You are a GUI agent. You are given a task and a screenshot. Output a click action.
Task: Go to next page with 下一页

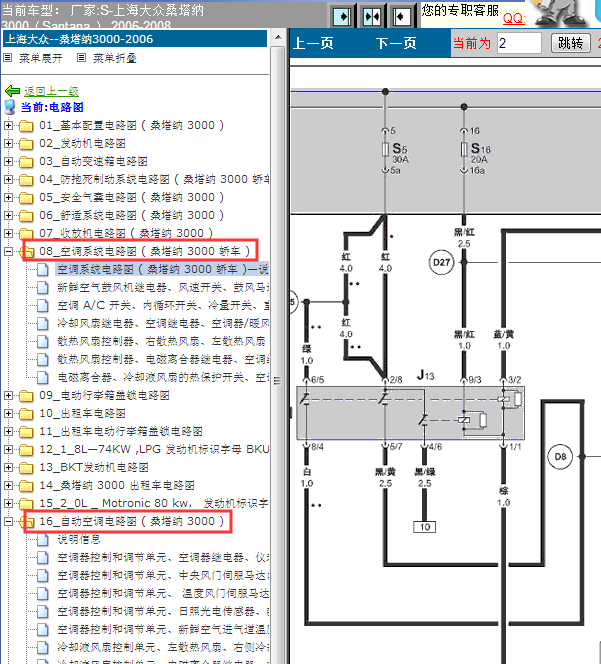coord(396,43)
